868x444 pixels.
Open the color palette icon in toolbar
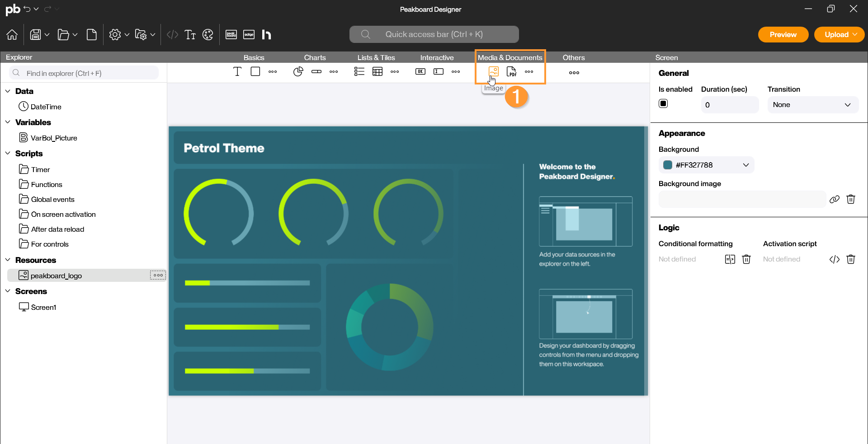208,35
